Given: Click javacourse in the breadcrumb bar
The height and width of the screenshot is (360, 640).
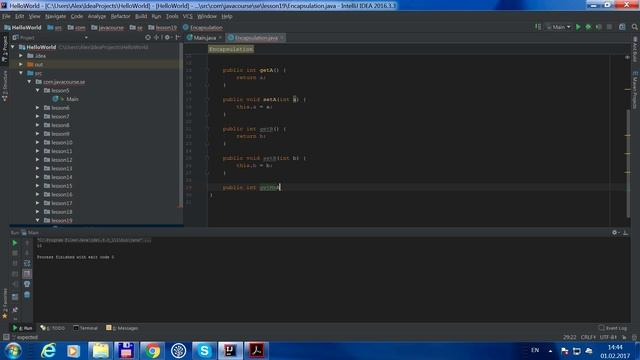Looking at the screenshot, I should click(107, 27).
